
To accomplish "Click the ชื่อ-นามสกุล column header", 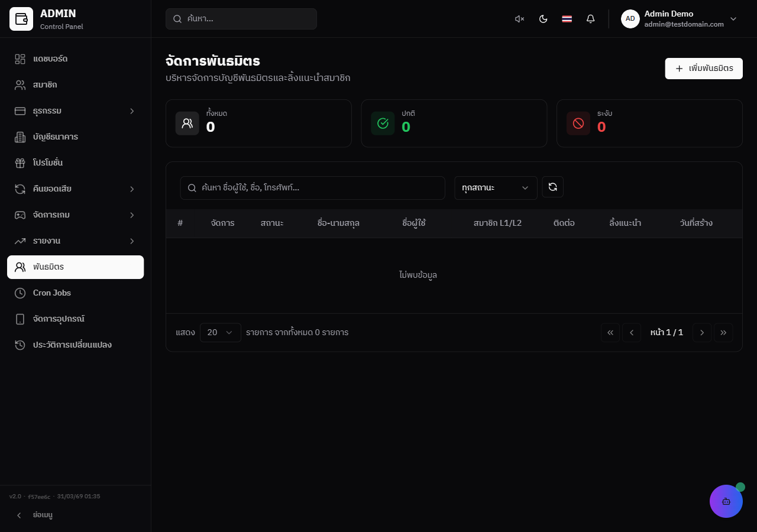I will click(x=338, y=223).
